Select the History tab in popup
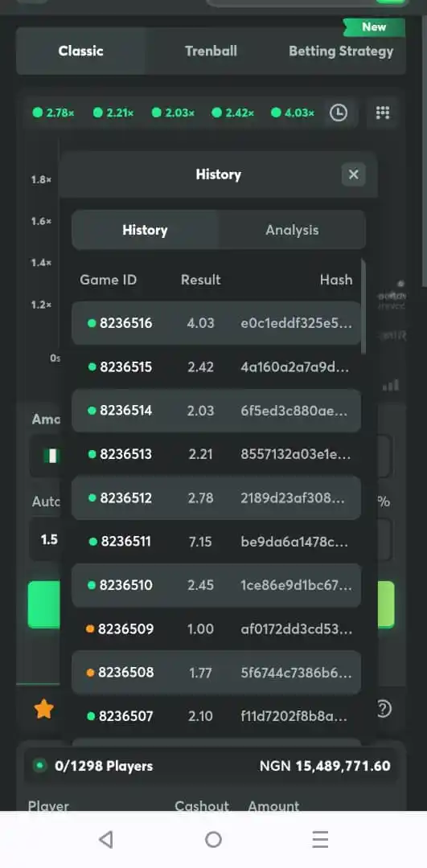 point(145,230)
